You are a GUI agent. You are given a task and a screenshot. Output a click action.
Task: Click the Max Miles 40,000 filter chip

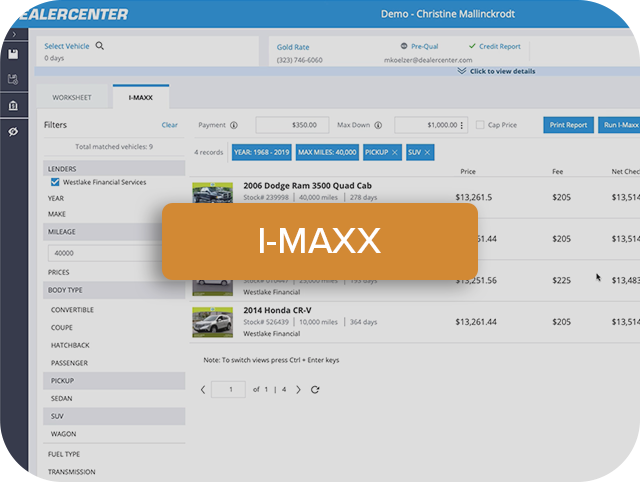click(x=327, y=152)
